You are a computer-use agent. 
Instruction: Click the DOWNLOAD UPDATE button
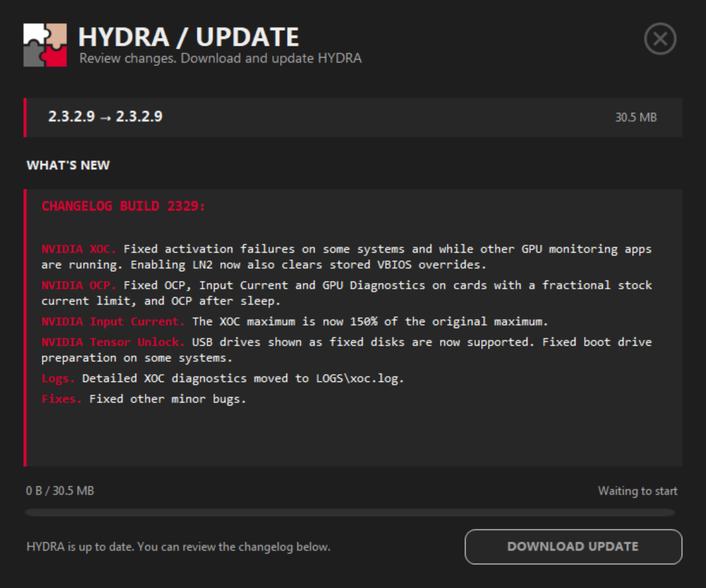click(x=573, y=547)
